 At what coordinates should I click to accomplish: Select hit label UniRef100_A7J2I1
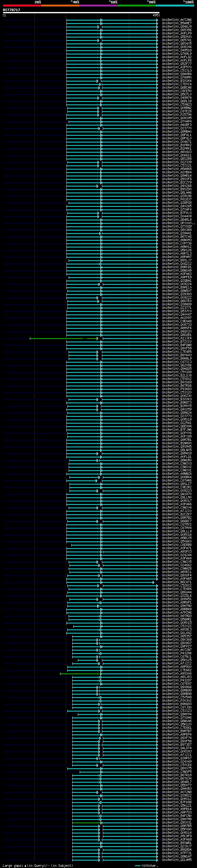177,755
